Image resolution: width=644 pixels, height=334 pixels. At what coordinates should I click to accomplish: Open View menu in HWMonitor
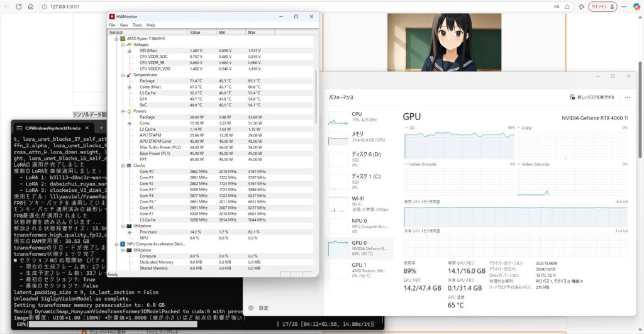(x=124, y=25)
